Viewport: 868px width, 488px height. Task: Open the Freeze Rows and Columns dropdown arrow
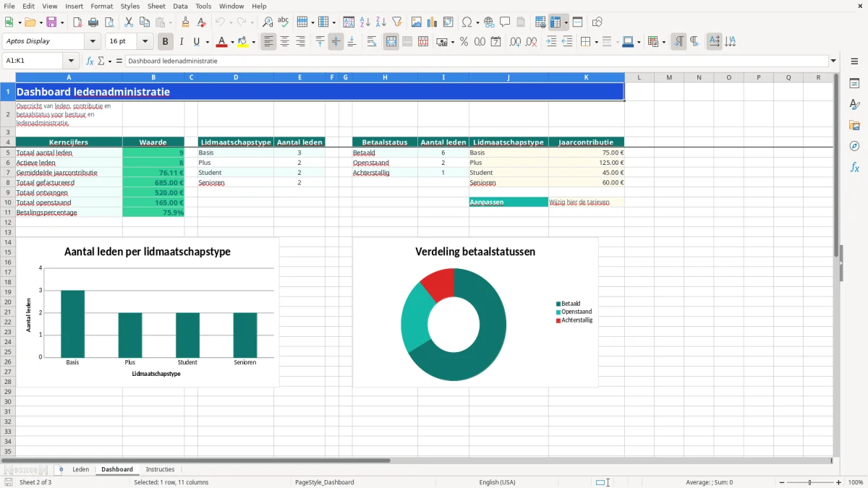(566, 22)
